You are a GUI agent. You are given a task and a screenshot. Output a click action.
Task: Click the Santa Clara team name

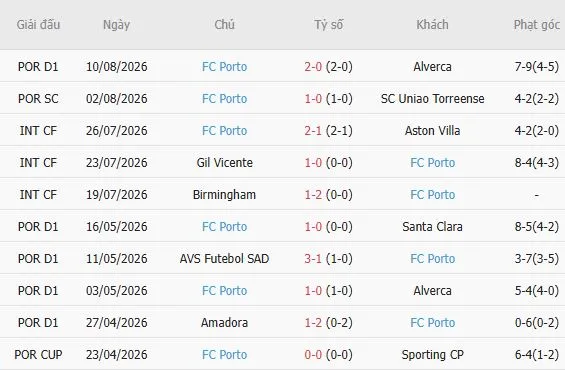[432, 227]
